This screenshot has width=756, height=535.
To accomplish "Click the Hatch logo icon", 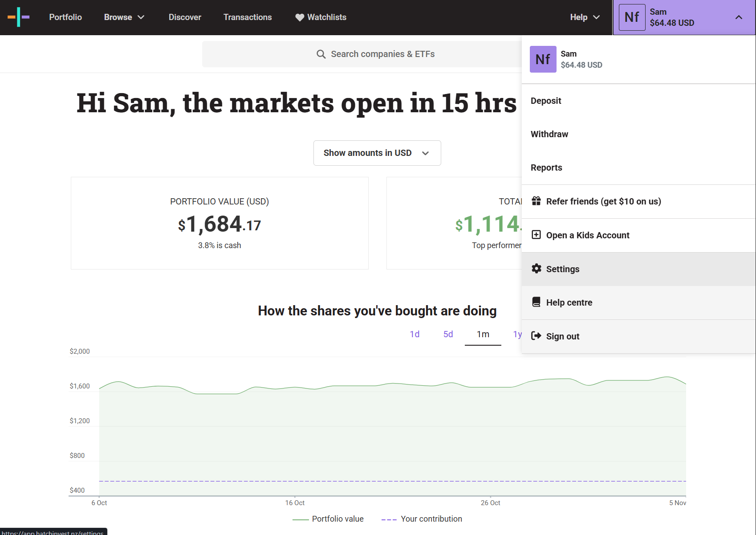I will (19, 17).
